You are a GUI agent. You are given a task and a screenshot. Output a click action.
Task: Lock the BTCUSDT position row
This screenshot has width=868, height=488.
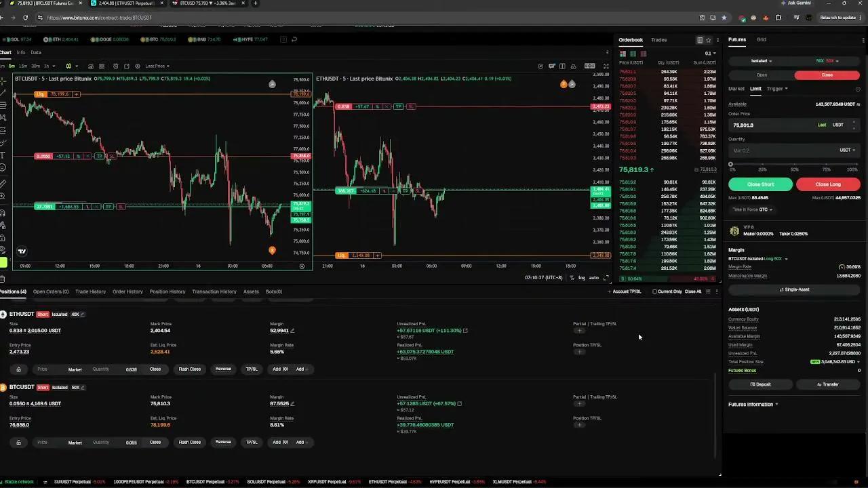pos(18,443)
